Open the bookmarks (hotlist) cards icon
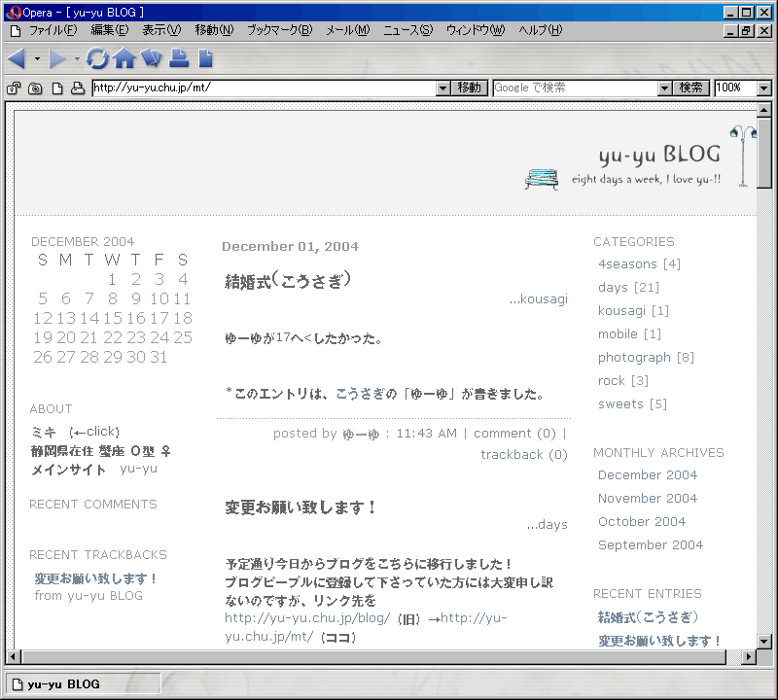The image size is (778, 700). click(152, 58)
